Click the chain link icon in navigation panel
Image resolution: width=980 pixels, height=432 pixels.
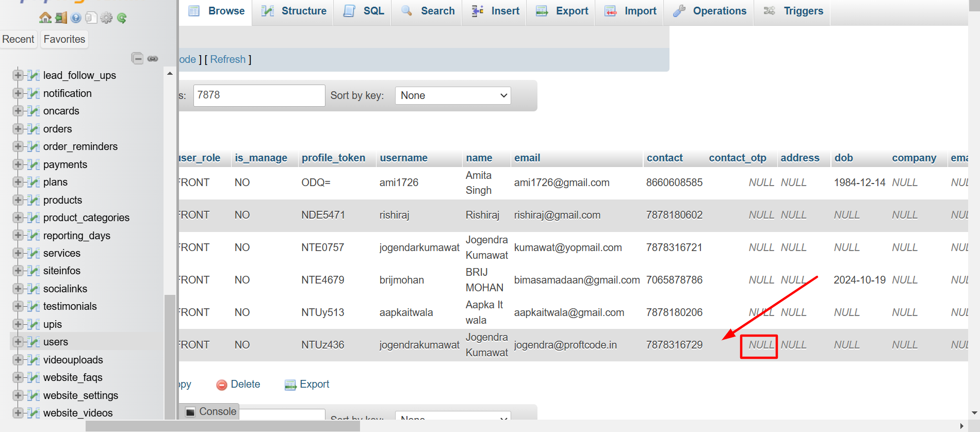[x=153, y=59]
